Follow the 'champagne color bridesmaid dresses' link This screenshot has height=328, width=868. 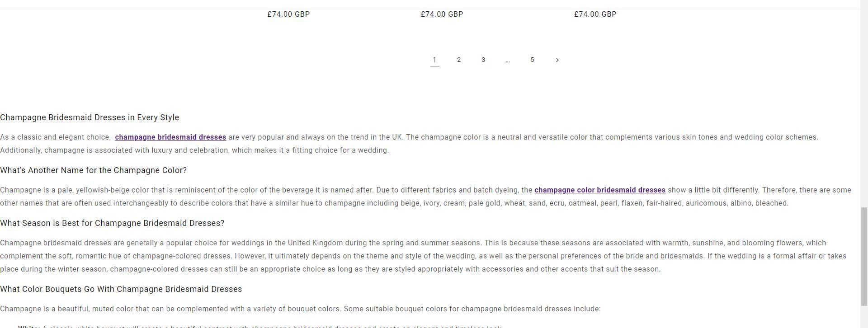pyautogui.click(x=599, y=190)
